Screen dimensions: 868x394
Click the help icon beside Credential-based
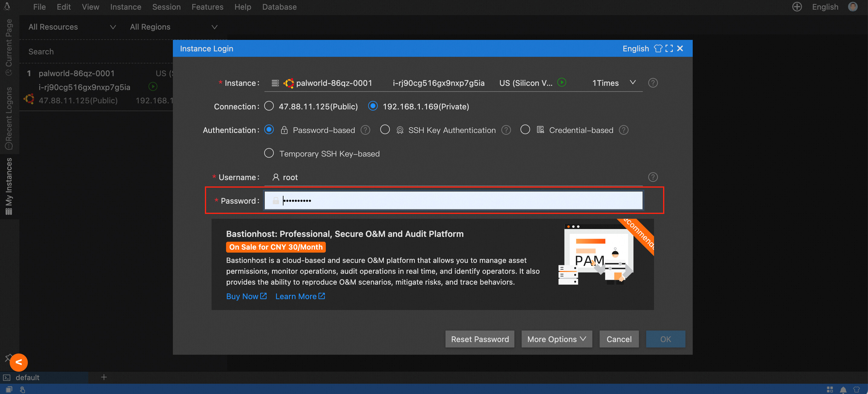623,130
